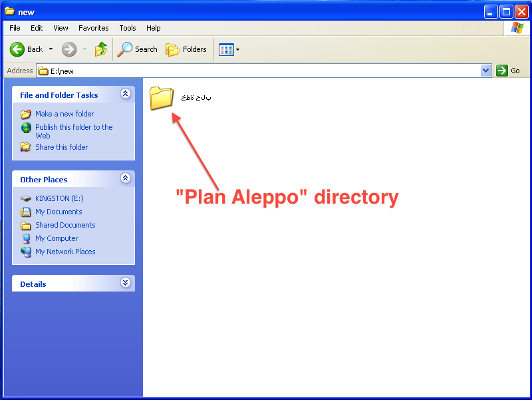Click the Back arrow button
The image size is (532, 400).
pos(18,49)
